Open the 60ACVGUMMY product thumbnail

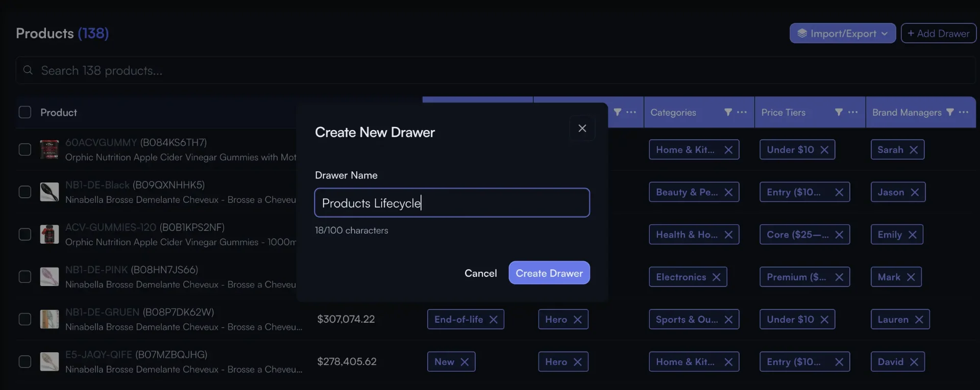50,150
